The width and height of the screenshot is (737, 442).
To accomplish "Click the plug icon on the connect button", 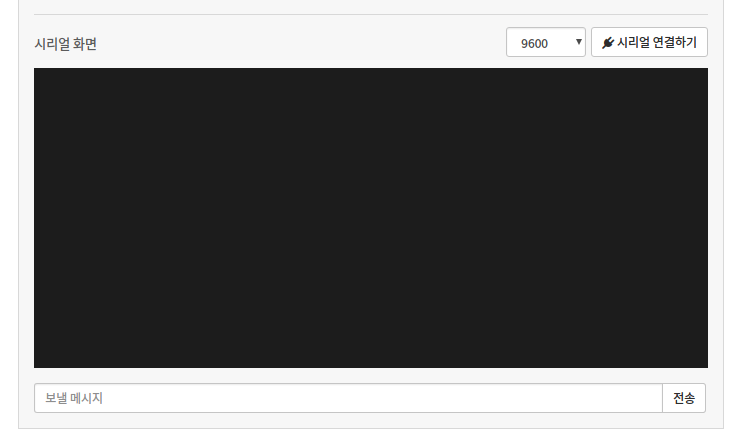I will point(608,43).
